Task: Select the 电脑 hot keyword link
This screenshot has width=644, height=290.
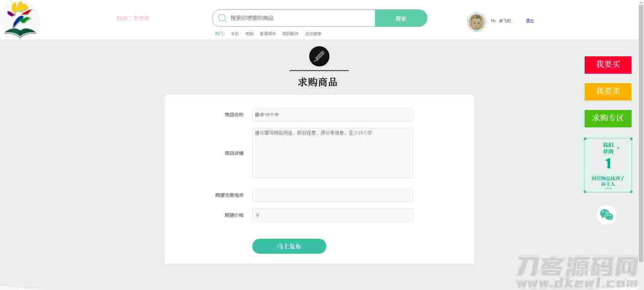Action: click(249, 34)
